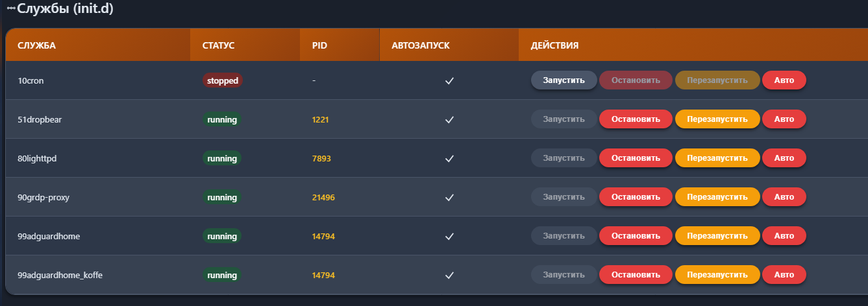Stop the 90grdp-proxy service
Image resolution: width=868 pixels, height=306 pixels.
point(636,197)
